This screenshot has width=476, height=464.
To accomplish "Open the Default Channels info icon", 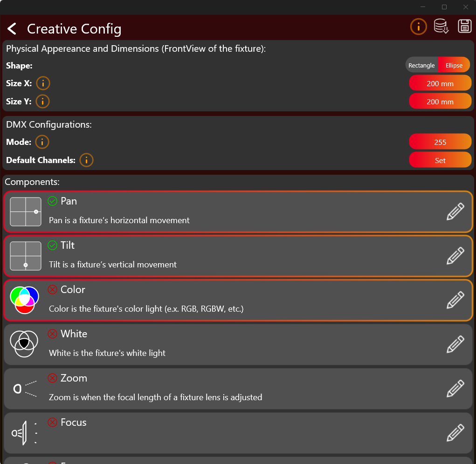I will pyautogui.click(x=86, y=160).
